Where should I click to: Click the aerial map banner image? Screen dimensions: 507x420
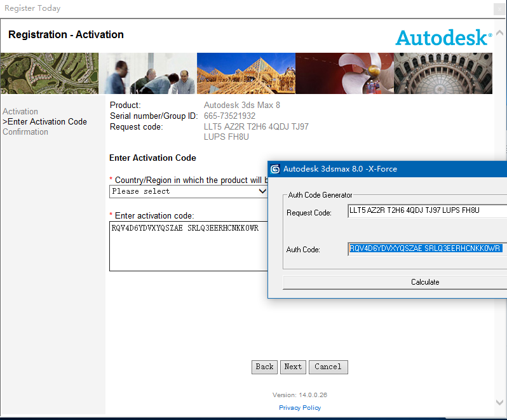click(49, 73)
